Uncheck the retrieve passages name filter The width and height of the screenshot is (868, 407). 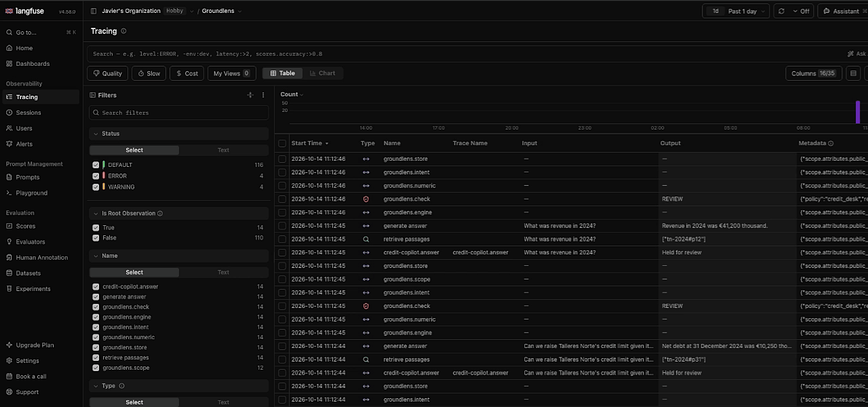point(96,357)
